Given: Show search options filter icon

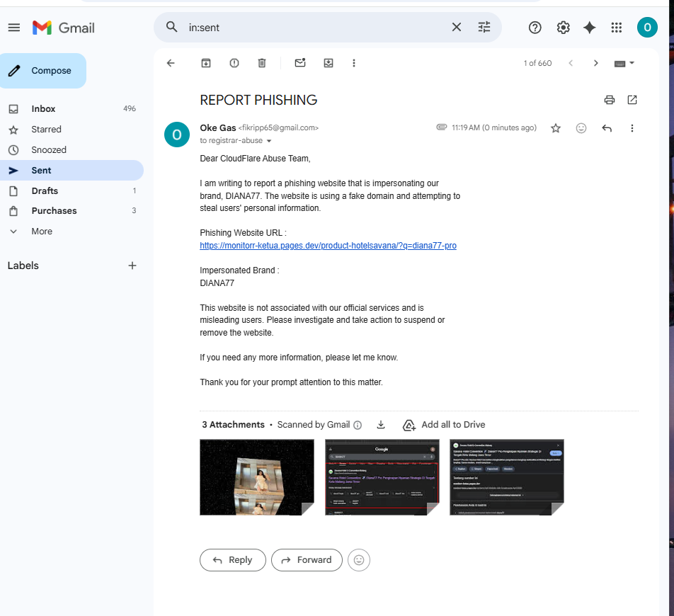Looking at the screenshot, I should click(x=484, y=27).
